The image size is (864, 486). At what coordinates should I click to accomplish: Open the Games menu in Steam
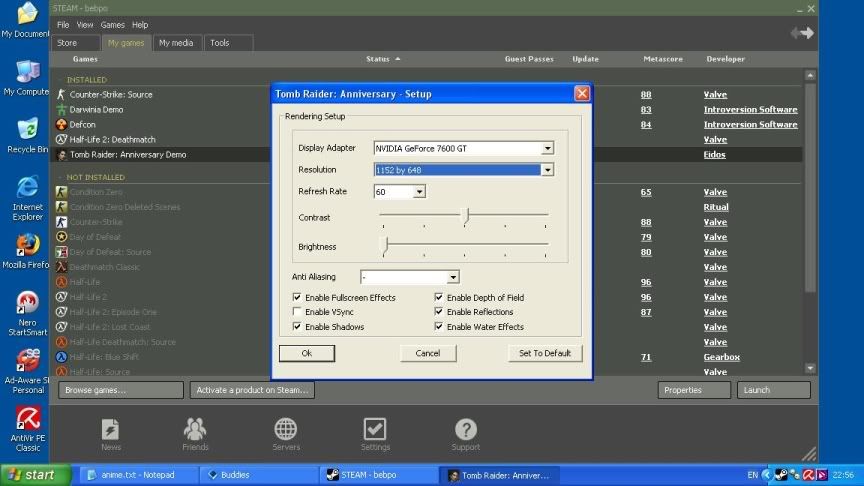coord(112,24)
